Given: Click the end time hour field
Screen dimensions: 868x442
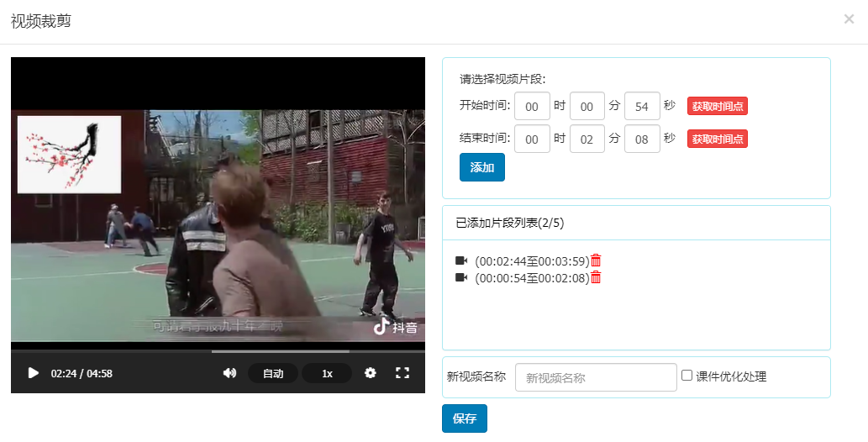Looking at the screenshot, I should pos(532,139).
